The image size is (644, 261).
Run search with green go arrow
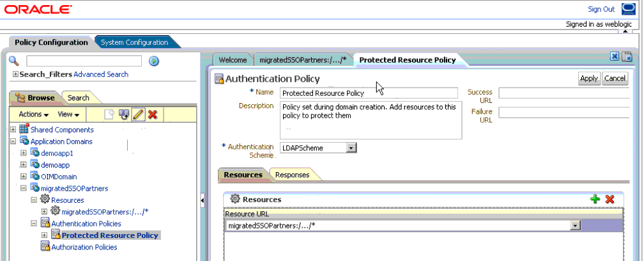tap(154, 61)
